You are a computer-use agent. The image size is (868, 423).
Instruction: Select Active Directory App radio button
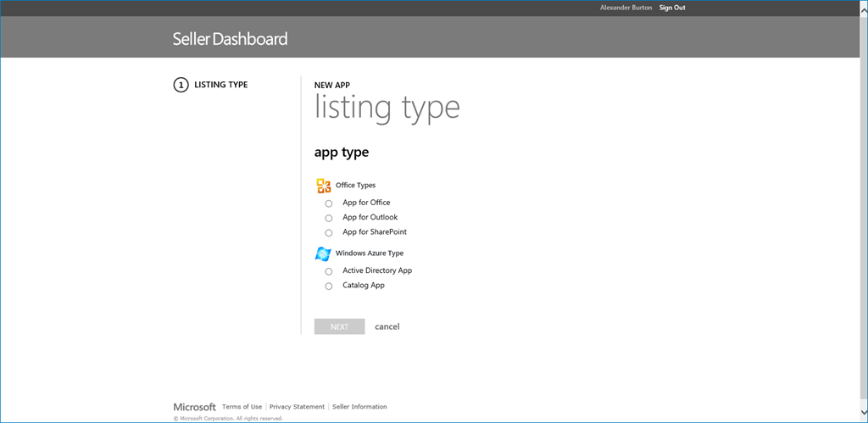click(329, 272)
